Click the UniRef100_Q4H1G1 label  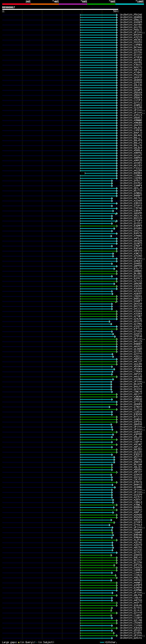[x=131, y=87]
